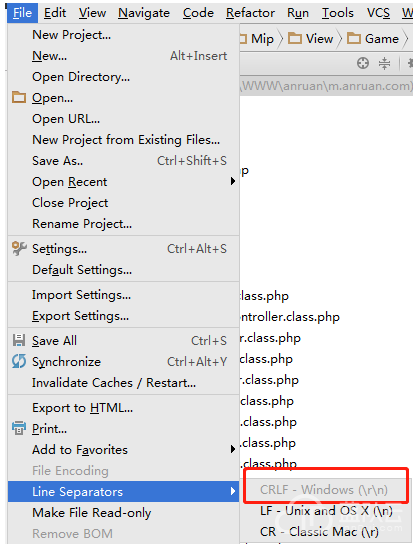The image size is (413, 544).
Task: Expand the Line Separators submenu arrow
Action: click(233, 491)
